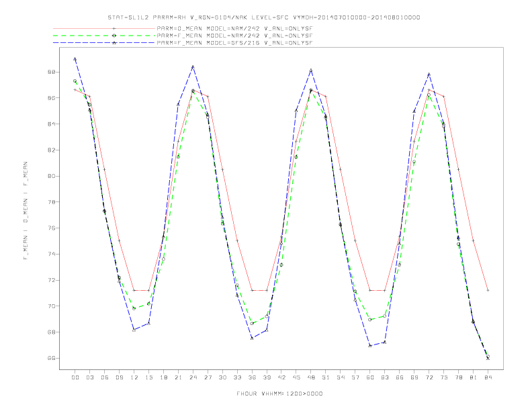Select the blue F_MEAN GFS/216 legend label
Screen dimensions: 532x411
coord(235,43)
